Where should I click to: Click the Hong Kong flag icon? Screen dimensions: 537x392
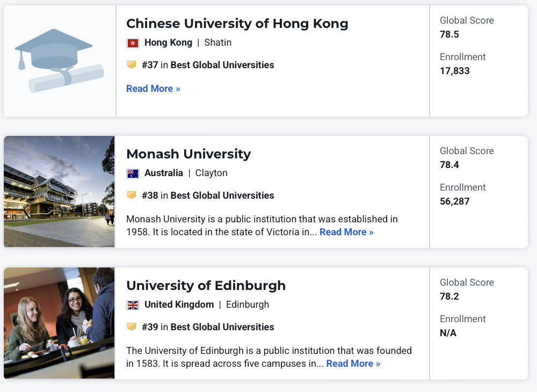coord(133,43)
